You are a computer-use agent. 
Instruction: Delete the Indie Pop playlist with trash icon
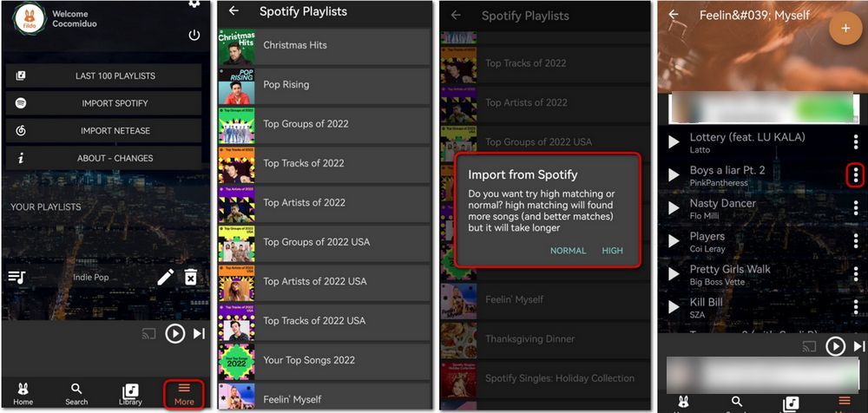191,277
